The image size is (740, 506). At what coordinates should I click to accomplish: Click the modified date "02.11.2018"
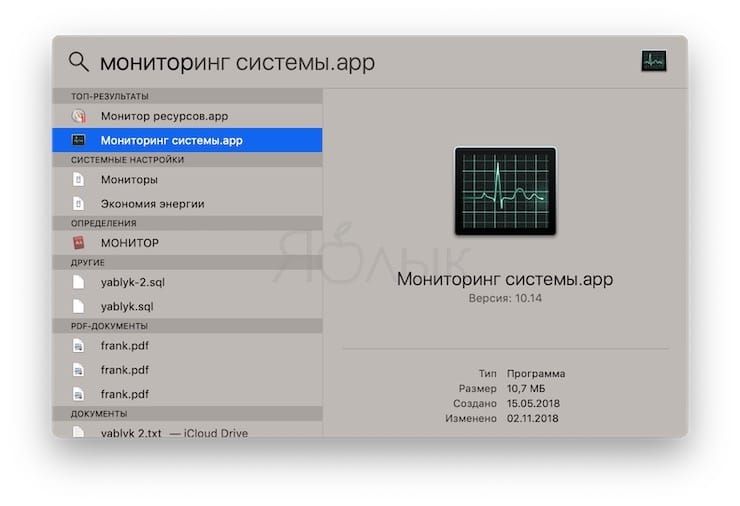pos(532,419)
